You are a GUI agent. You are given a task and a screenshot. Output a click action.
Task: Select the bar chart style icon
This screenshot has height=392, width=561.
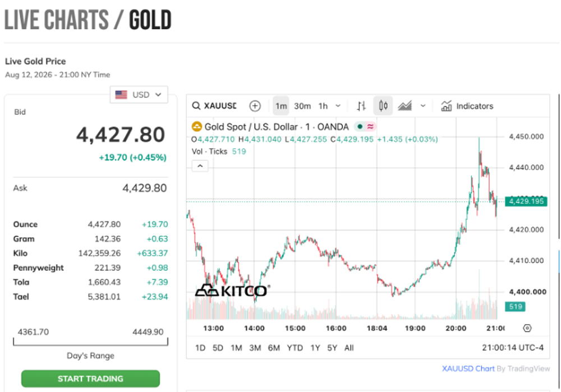[361, 106]
